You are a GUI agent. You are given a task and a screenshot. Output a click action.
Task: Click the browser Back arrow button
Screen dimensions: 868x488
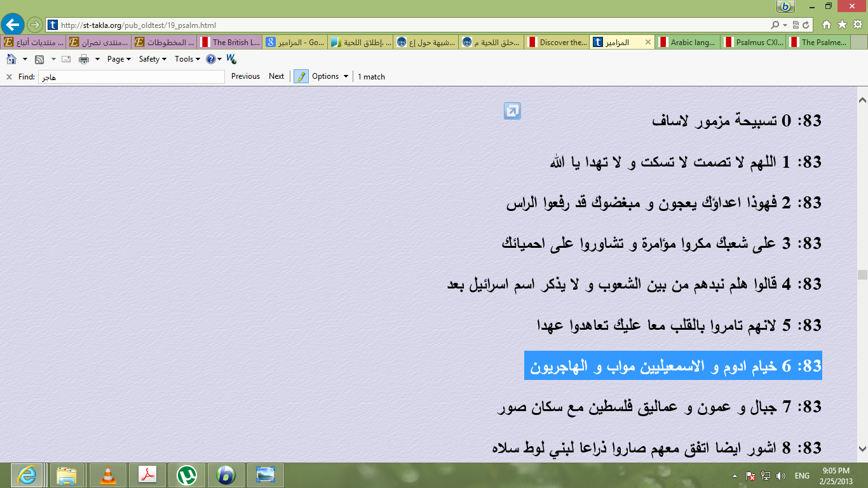pyautogui.click(x=13, y=25)
